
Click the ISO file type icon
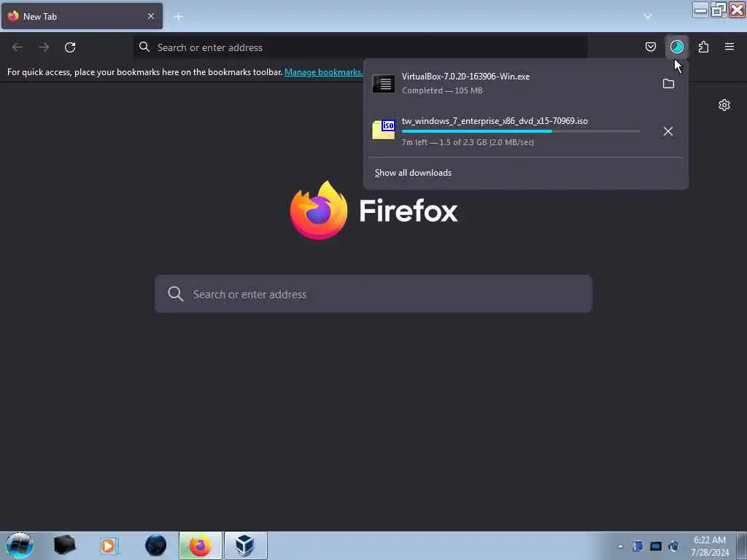click(384, 130)
